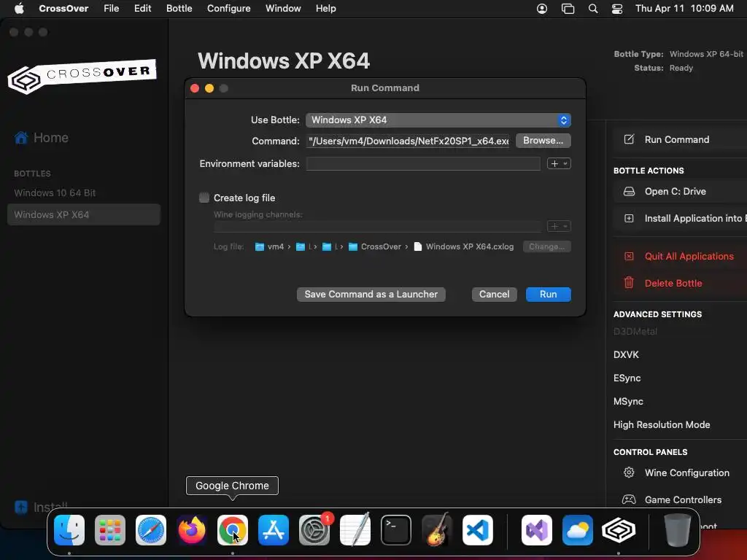Click the blue Run button
The width and height of the screenshot is (747, 560).
click(x=549, y=295)
